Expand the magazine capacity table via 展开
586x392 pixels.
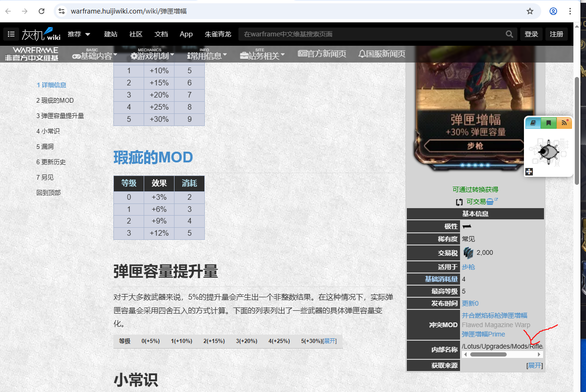[x=330, y=341]
